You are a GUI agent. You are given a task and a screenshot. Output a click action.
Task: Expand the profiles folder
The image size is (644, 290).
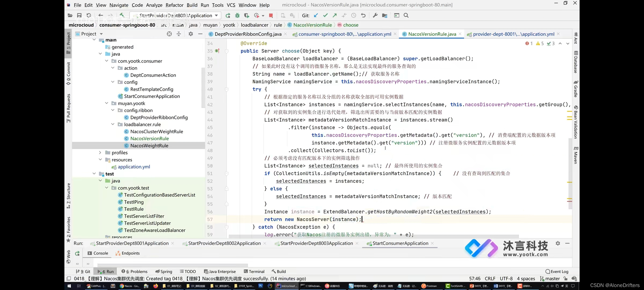coord(100,153)
